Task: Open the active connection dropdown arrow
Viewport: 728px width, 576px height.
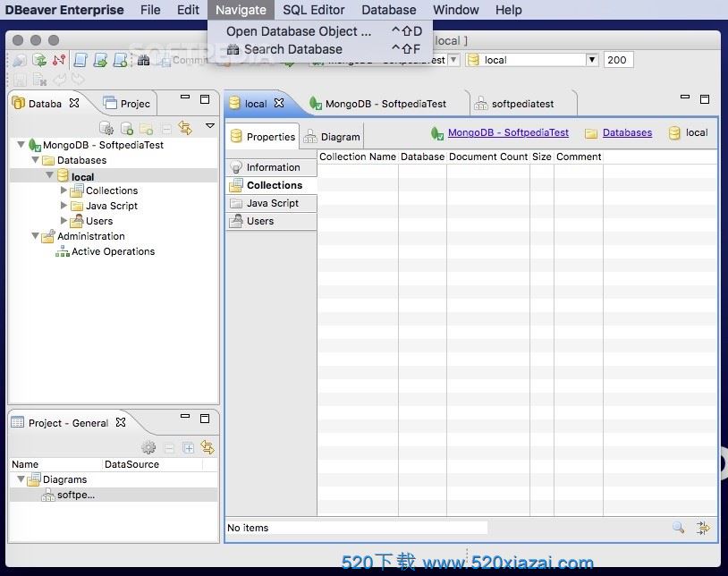Action: (x=453, y=60)
